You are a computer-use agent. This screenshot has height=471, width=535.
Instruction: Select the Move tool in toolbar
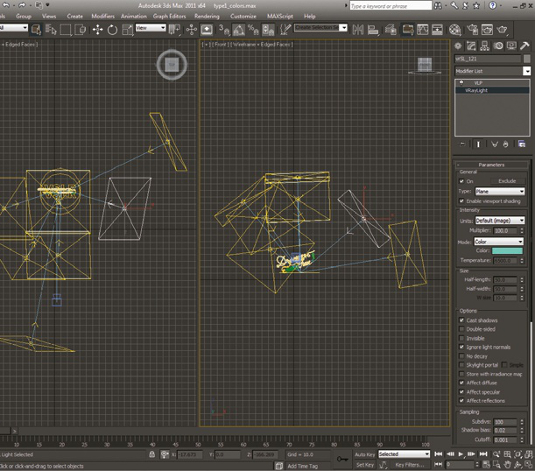pyautogui.click(x=98, y=30)
